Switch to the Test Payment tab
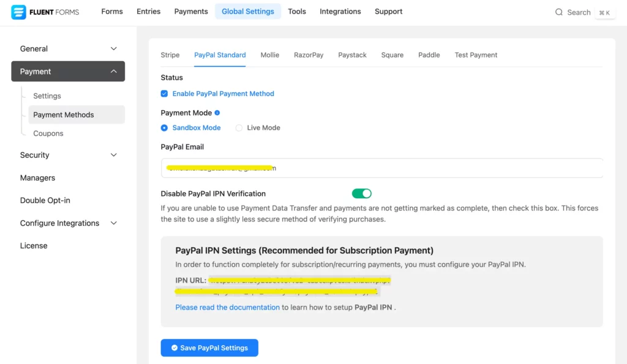 coord(476,55)
